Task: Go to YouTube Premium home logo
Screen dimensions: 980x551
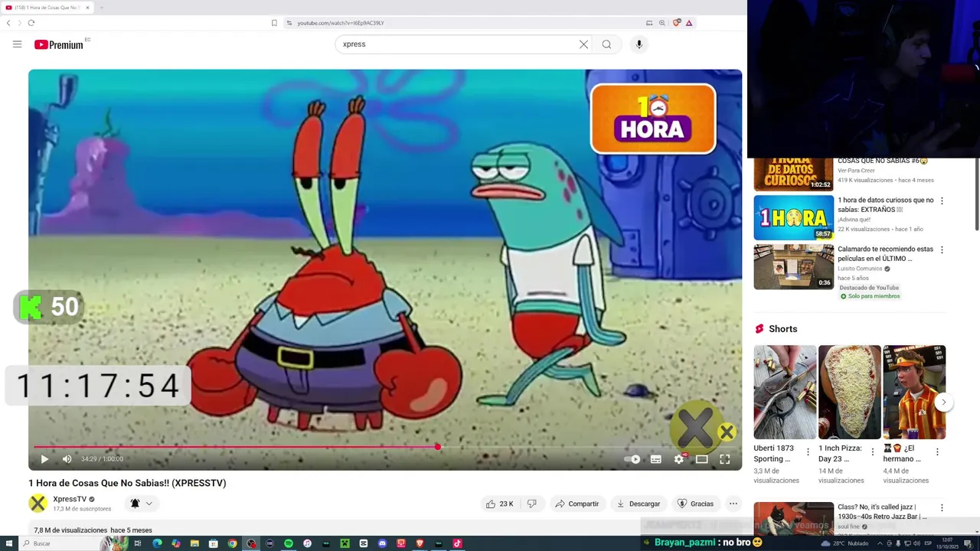Action: [59, 44]
